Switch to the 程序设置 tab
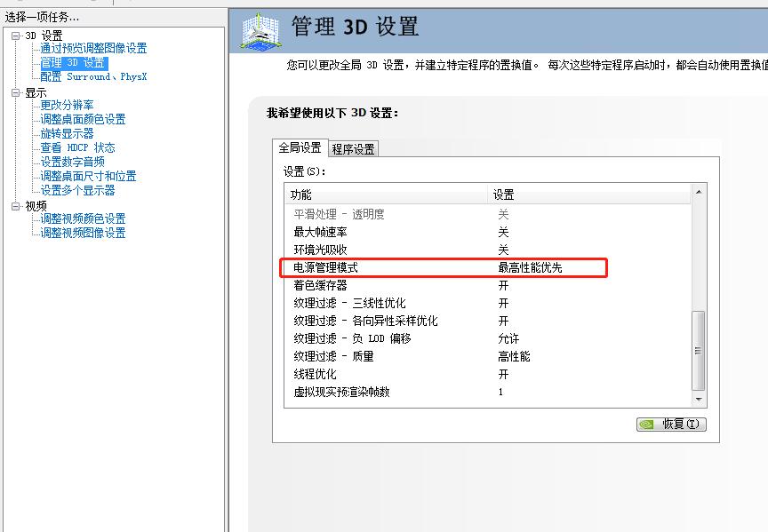768x532 pixels. tap(354, 148)
